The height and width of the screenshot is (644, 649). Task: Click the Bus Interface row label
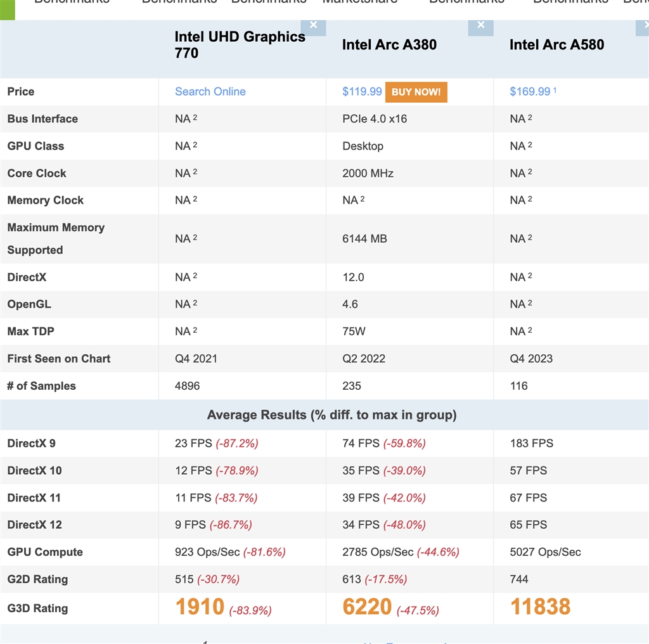click(42, 119)
